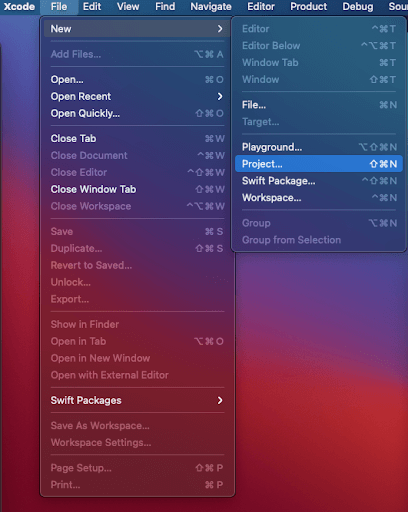Click the Find menu bar item
The image size is (408, 512).
click(165, 7)
